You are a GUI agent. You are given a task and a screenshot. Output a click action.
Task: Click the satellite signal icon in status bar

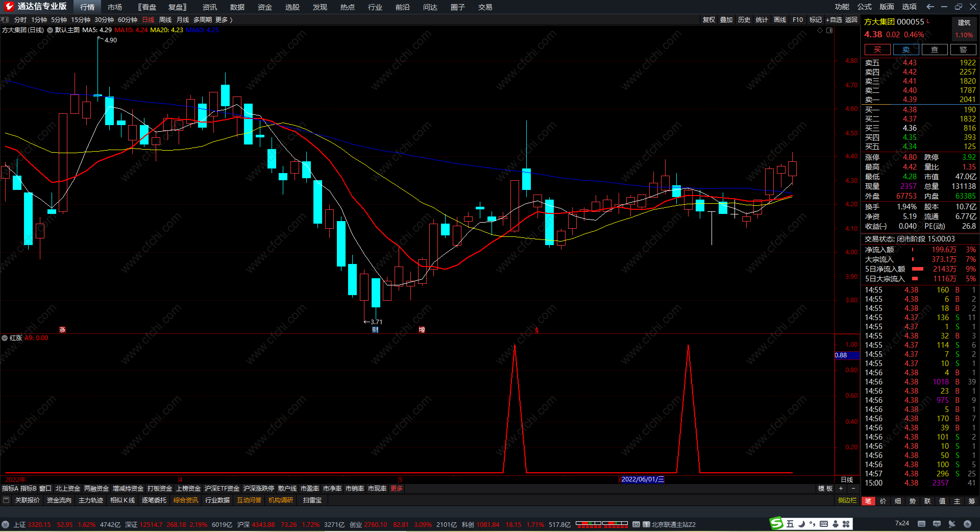pos(952,524)
